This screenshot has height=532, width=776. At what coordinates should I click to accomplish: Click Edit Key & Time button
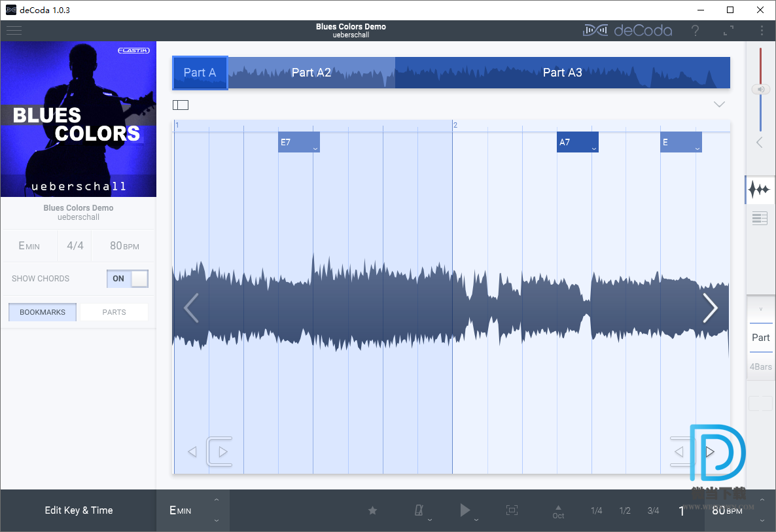79,510
